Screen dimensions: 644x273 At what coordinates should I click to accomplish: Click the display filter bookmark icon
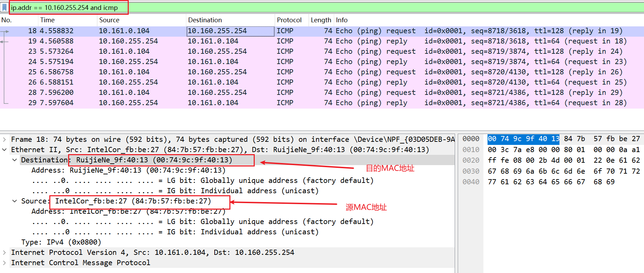(x=4, y=7)
